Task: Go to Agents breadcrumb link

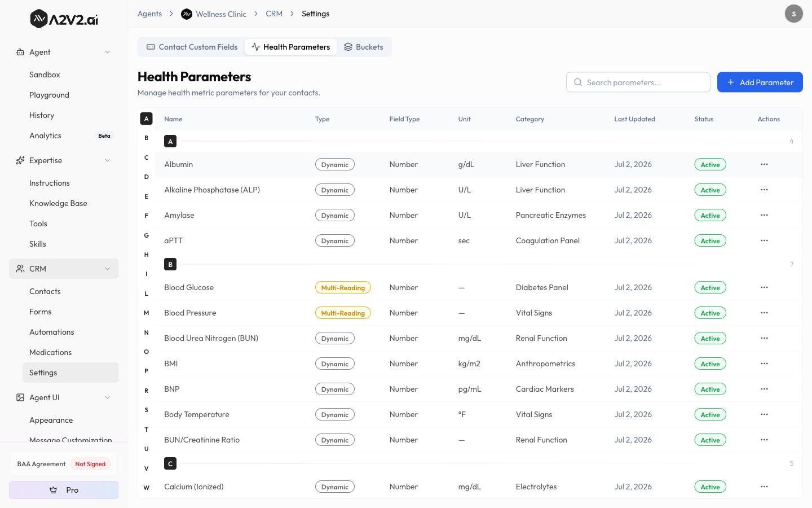Action: click(x=149, y=14)
